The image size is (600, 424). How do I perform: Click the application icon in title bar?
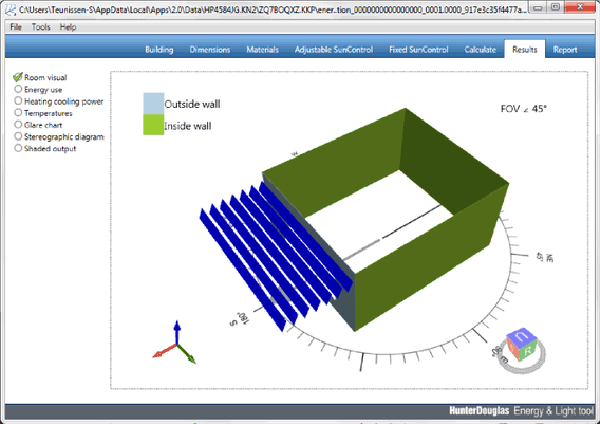10,8
